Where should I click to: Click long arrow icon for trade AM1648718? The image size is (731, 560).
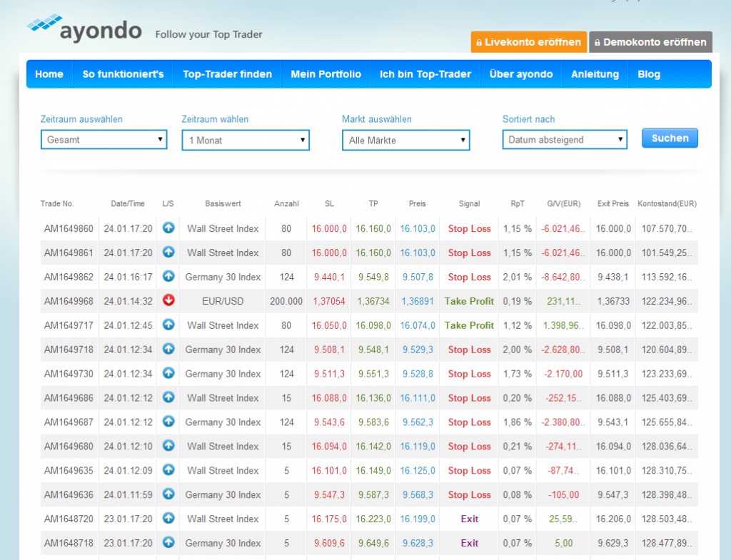tap(168, 543)
